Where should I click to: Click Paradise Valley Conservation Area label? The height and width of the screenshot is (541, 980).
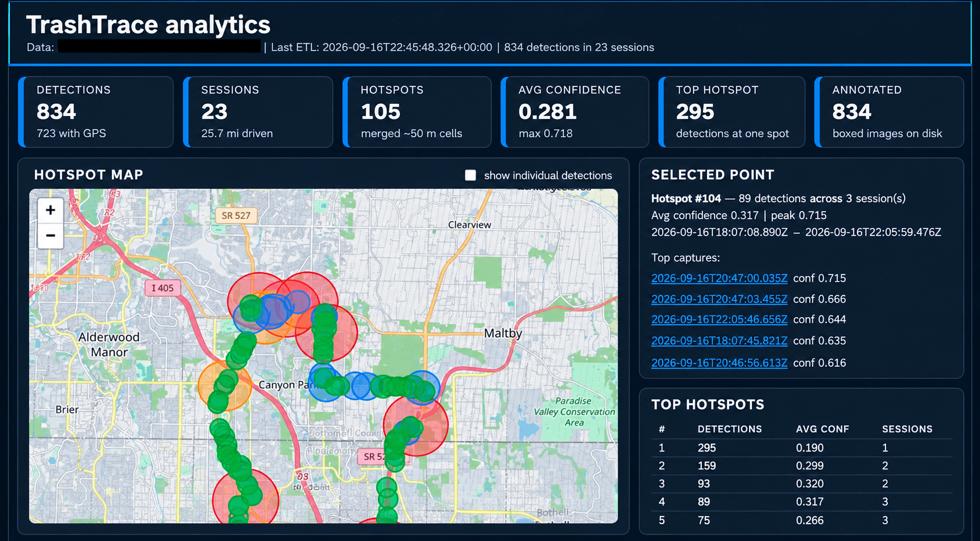pos(574,412)
